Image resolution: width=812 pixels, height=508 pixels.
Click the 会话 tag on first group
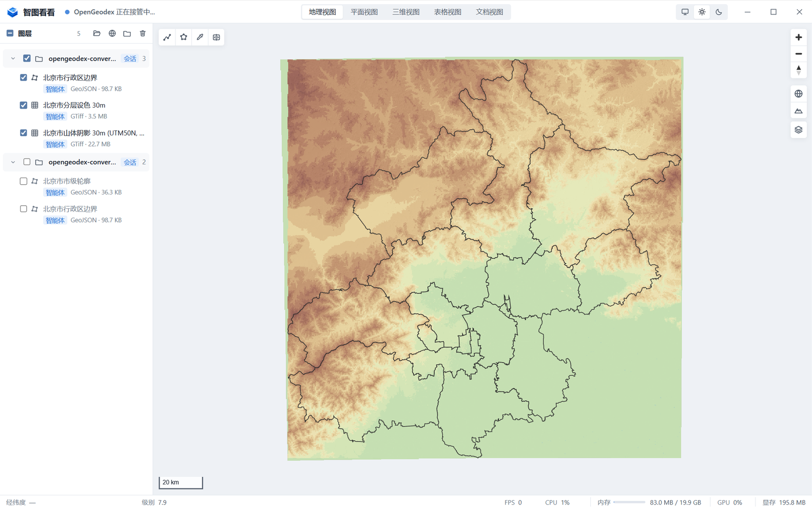(130, 58)
